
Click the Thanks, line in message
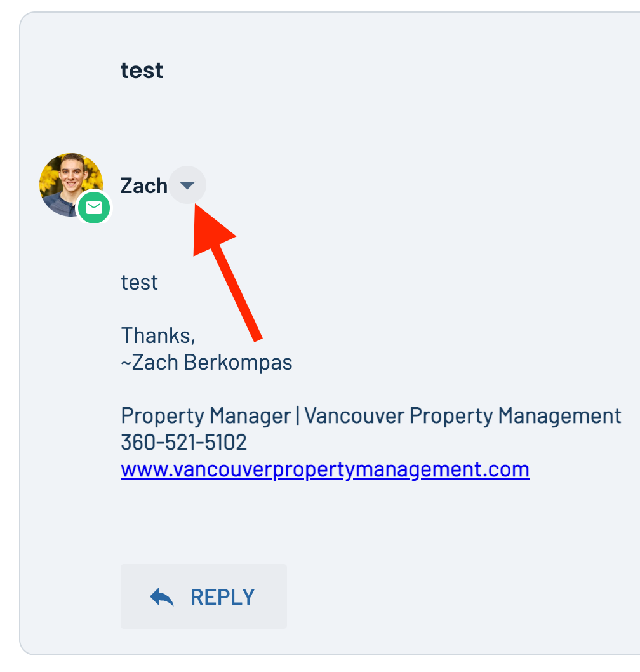pyautogui.click(x=158, y=335)
